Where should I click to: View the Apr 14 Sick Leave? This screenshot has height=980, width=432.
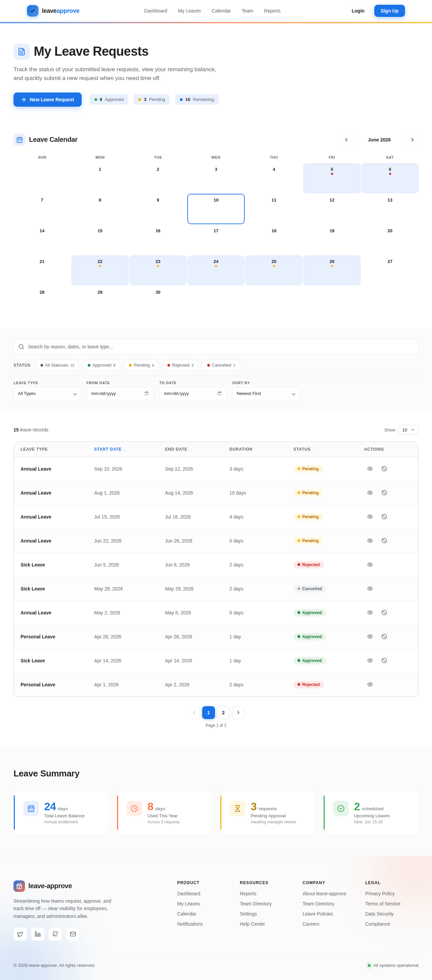[370, 660]
